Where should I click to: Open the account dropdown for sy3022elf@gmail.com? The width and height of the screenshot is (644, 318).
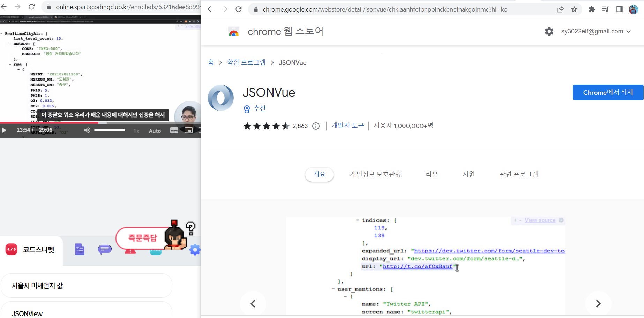pos(597,31)
